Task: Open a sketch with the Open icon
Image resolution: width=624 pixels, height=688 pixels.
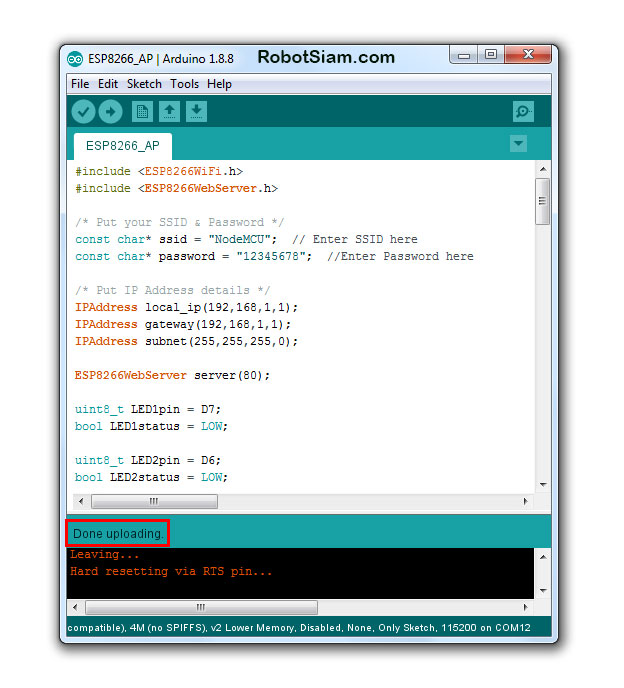Action: tap(169, 111)
